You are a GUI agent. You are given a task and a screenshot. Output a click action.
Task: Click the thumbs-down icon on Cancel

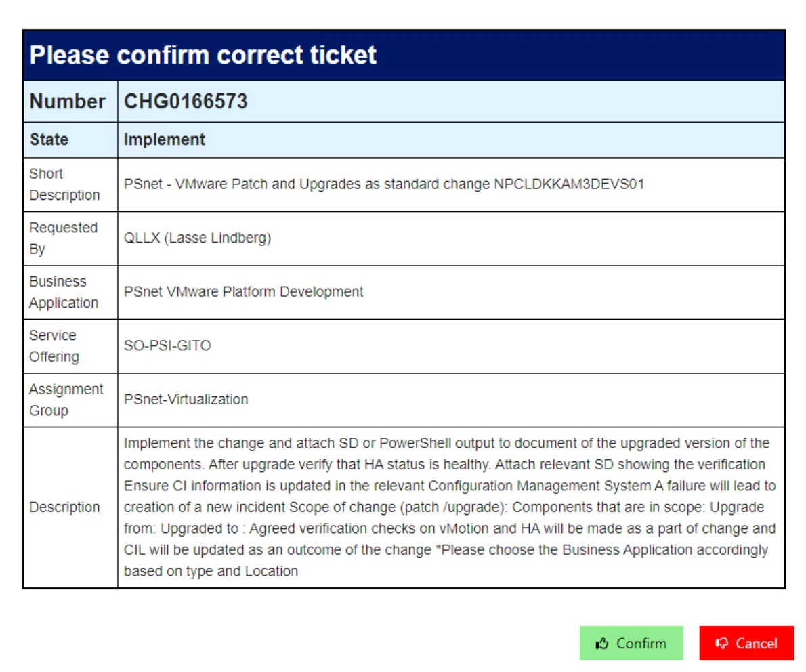pos(722,644)
